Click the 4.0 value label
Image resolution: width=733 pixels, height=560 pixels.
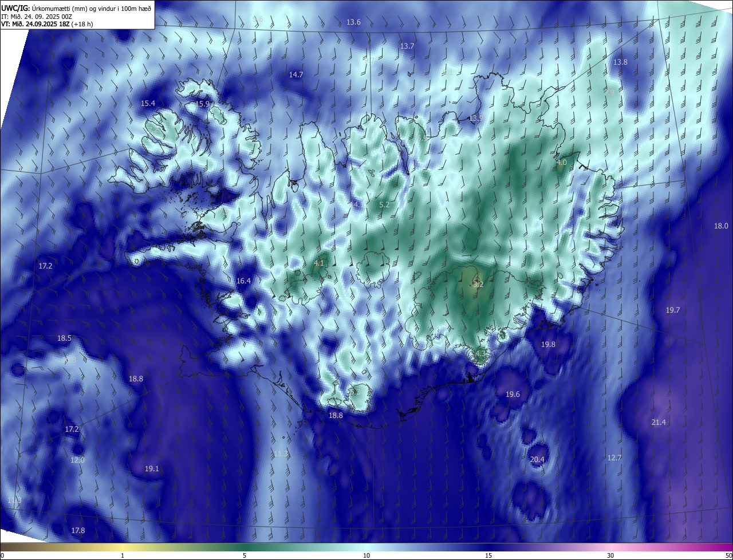tap(562, 163)
